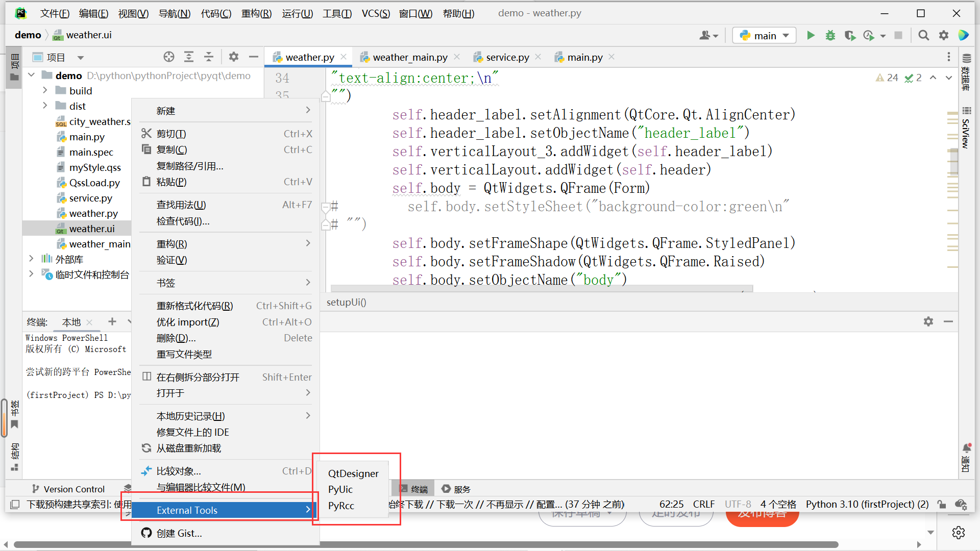Open main run configuration dropdown

[764, 35]
